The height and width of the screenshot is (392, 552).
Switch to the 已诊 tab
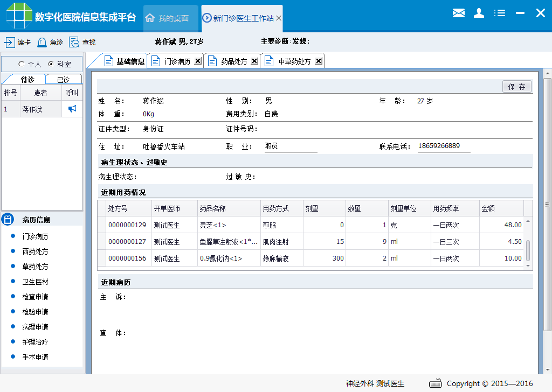64,79
